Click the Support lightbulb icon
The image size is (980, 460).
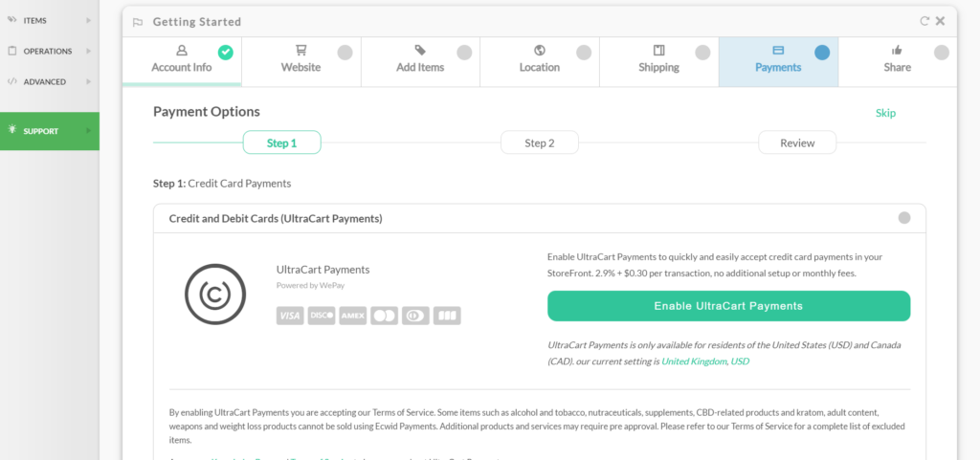pyautogui.click(x=11, y=130)
